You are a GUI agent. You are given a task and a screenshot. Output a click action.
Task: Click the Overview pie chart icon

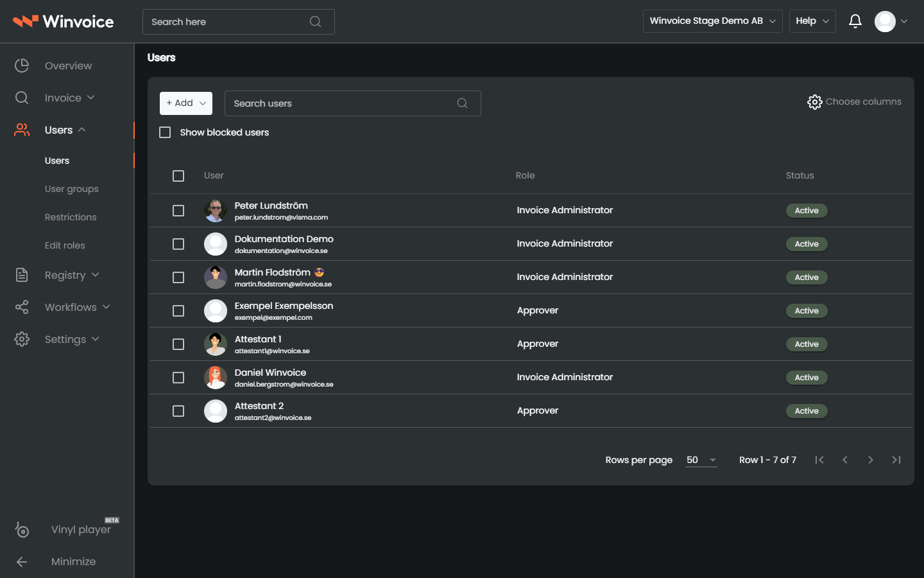[22, 66]
